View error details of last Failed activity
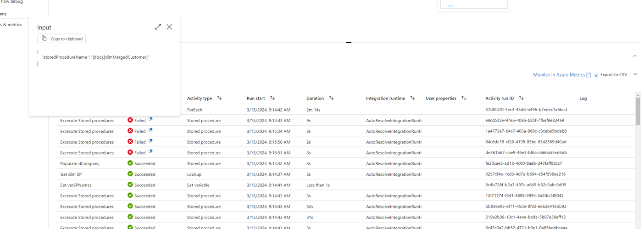The height and width of the screenshot is (229, 644). click(150, 152)
